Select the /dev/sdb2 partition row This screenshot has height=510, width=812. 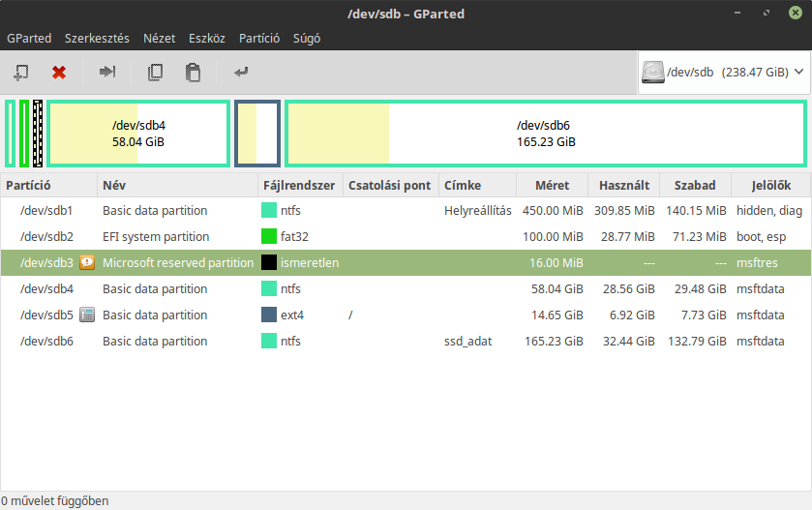406,236
